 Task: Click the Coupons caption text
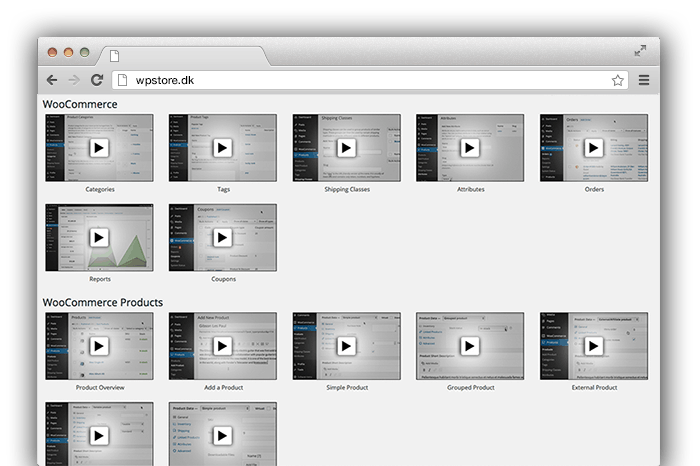223,279
